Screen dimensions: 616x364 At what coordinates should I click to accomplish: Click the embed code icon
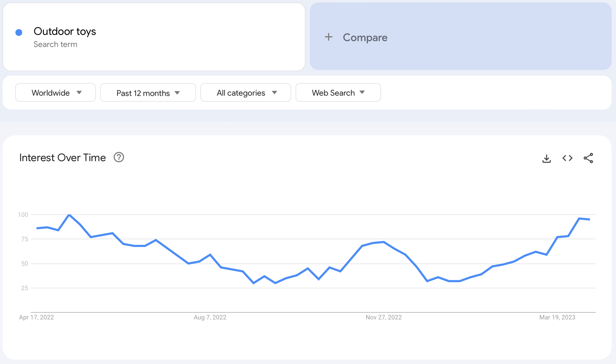tap(567, 158)
